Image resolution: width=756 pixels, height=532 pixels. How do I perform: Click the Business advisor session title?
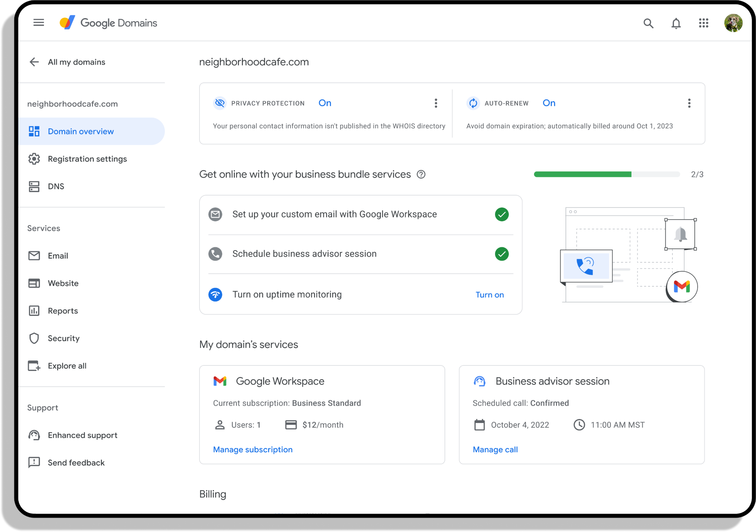tap(552, 381)
